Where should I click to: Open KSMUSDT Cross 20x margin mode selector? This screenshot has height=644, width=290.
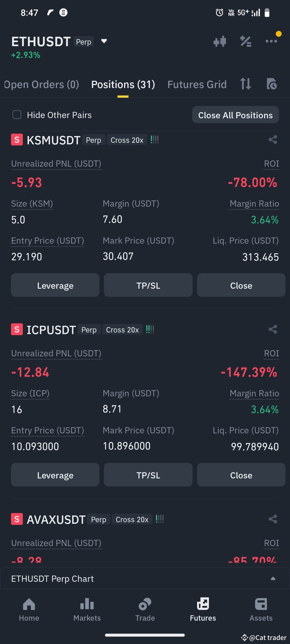(127, 140)
